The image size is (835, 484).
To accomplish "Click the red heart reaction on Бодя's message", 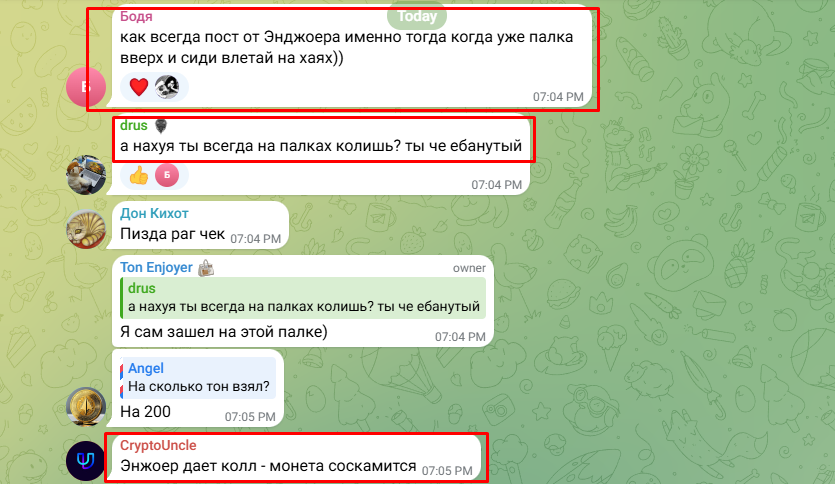I will point(139,86).
